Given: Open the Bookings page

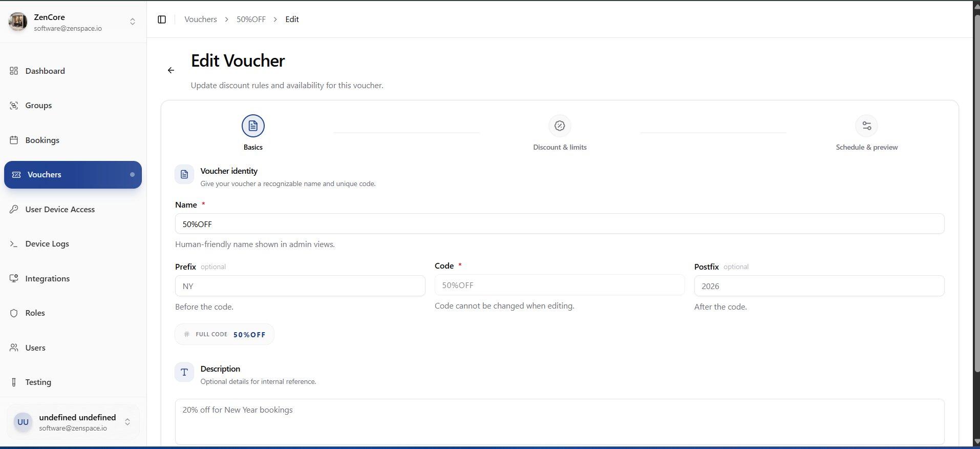Looking at the screenshot, I should (x=73, y=140).
